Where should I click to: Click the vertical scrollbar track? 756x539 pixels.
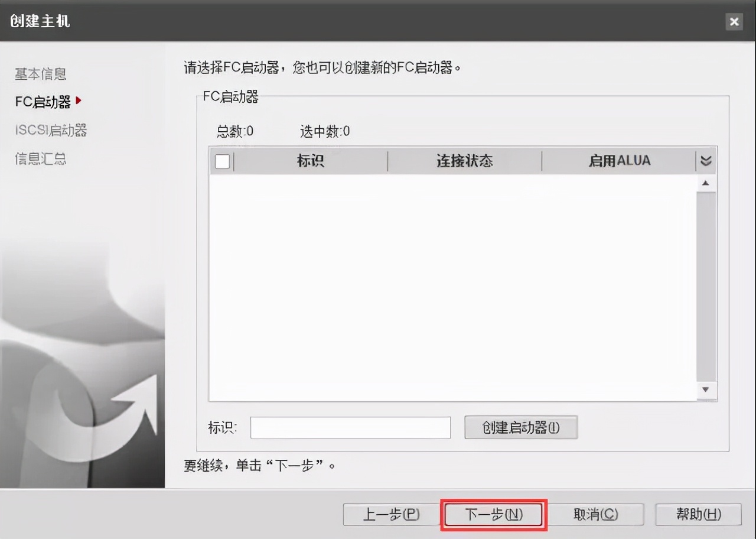click(x=705, y=284)
